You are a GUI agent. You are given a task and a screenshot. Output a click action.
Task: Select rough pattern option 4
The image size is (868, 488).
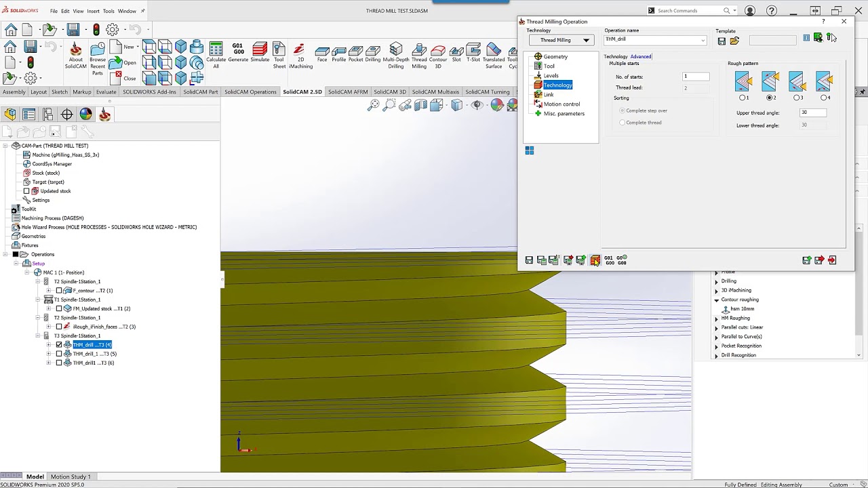(x=824, y=98)
